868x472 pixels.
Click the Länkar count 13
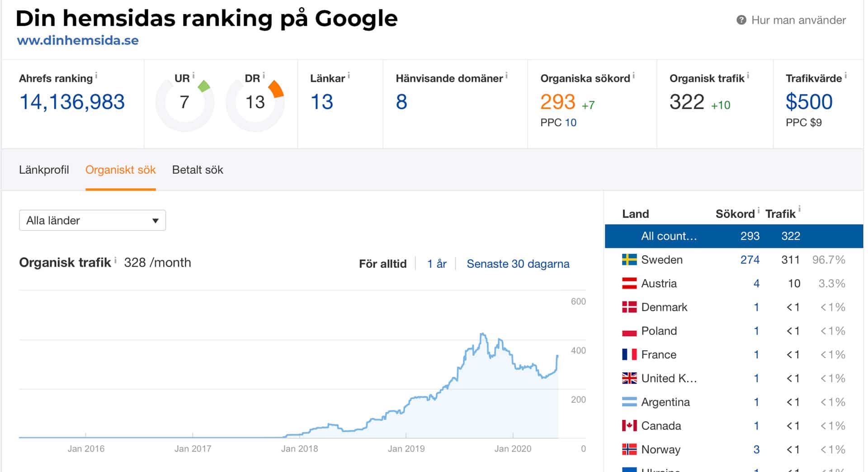pyautogui.click(x=321, y=102)
